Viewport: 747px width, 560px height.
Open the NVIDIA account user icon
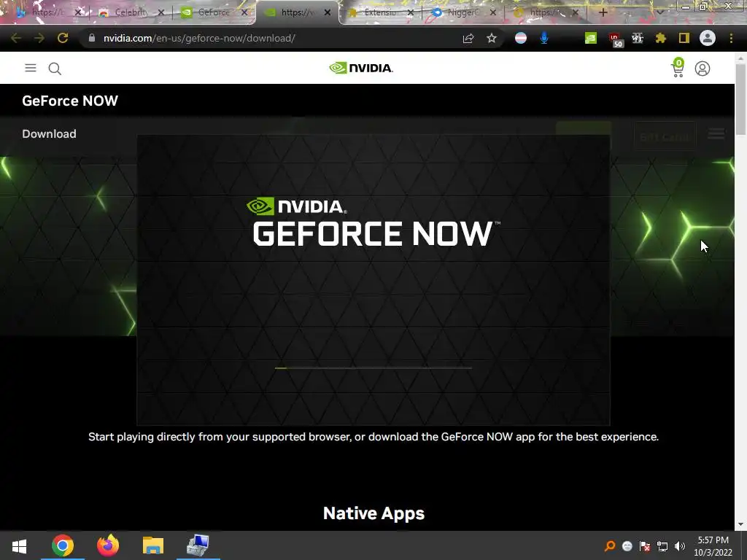[x=703, y=69]
